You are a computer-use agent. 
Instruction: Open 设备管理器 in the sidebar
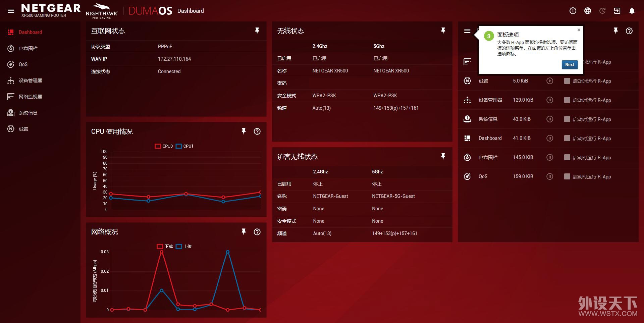31,80
